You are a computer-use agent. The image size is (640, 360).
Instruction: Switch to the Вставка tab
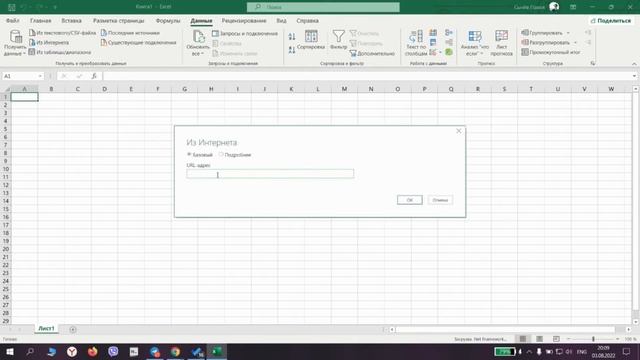71,20
